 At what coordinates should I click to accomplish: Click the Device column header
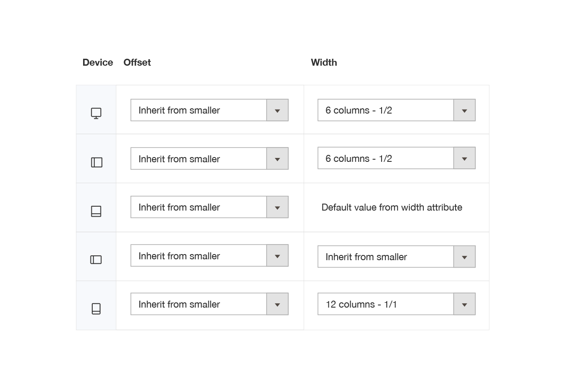97,63
